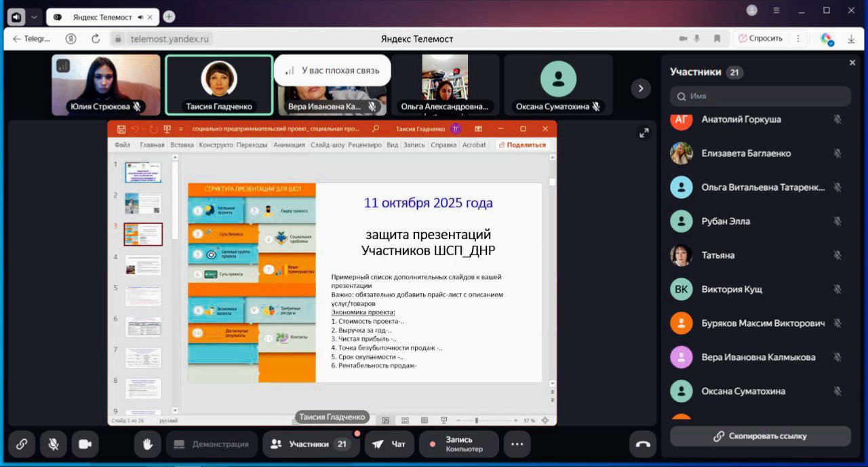Click the red hang up call icon
The height and width of the screenshot is (467, 868).
click(643, 445)
